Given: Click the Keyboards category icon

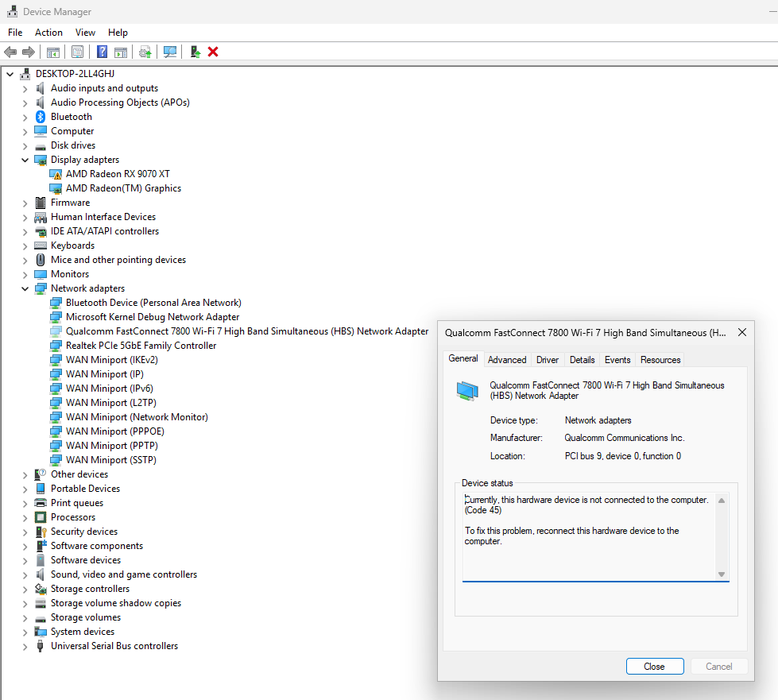Looking at the screenshot, I should 41,246.
